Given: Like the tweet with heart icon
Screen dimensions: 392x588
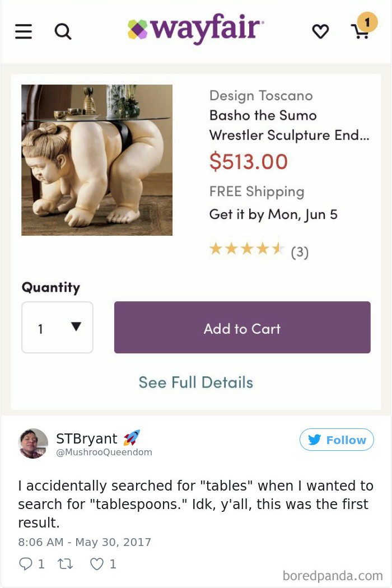Looking at the screenshot, I should tap(97, 564).
